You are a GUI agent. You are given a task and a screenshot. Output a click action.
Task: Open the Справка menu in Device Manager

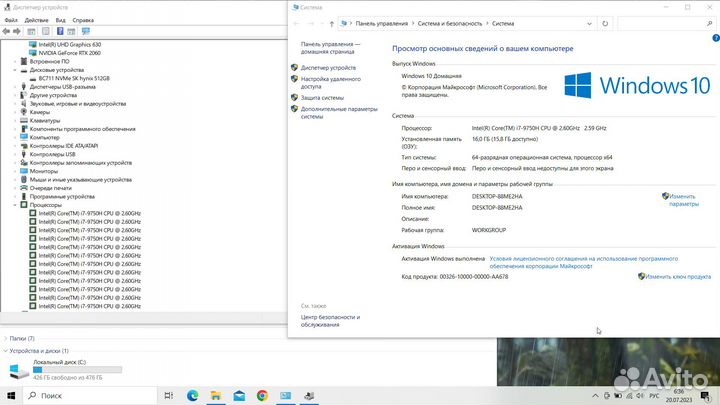[x=83, y=20]
